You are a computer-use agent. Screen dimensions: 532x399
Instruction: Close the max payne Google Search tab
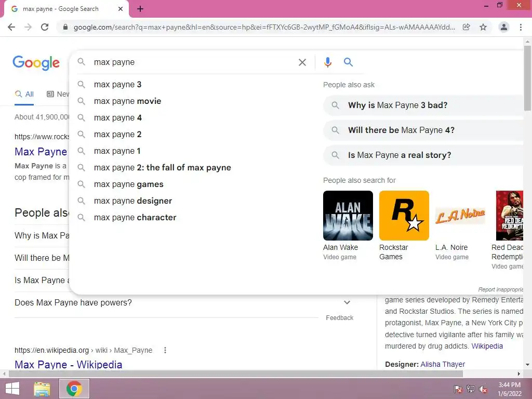121,9
